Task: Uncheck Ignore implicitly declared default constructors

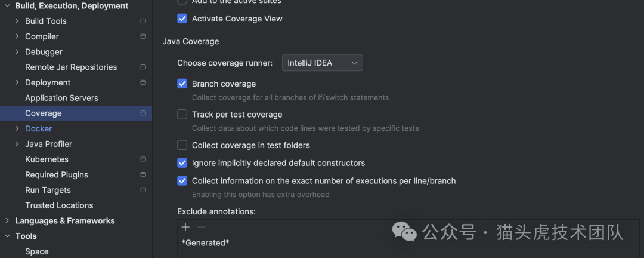Action: [x=182, y=163]
